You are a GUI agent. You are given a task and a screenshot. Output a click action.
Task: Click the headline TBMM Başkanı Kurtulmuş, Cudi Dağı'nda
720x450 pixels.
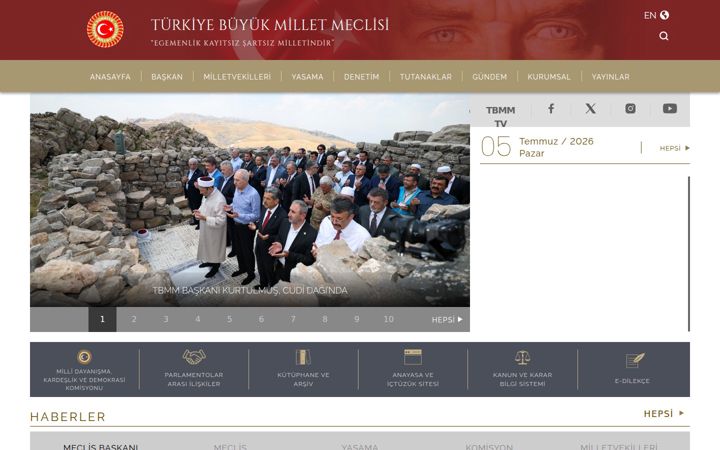click(x=250, y=291)
